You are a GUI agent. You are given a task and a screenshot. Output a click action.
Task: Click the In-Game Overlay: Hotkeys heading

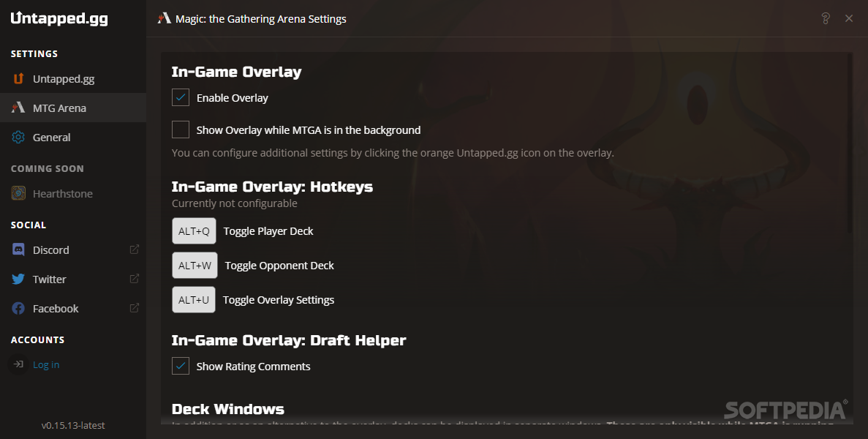point(272,187)
